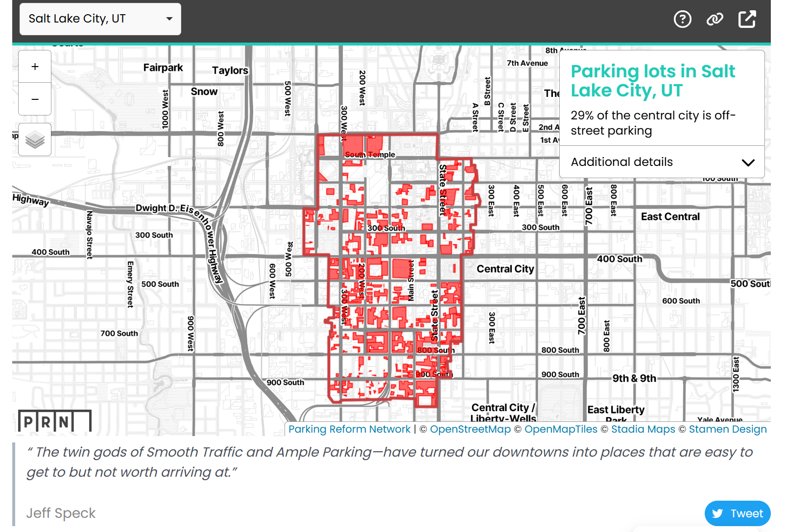Click the zoom out minus button
The height and width of the screenshot is (532, 786).
[35, 99]
